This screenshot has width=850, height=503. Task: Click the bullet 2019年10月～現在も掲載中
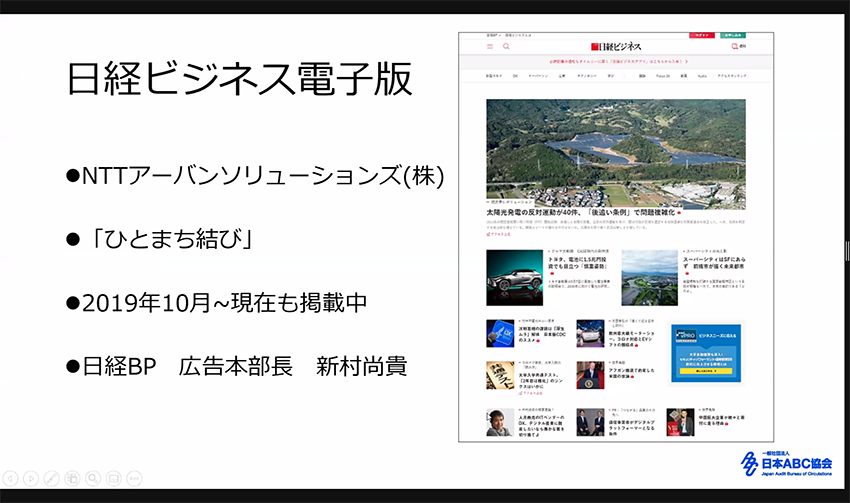pos(216,302)
